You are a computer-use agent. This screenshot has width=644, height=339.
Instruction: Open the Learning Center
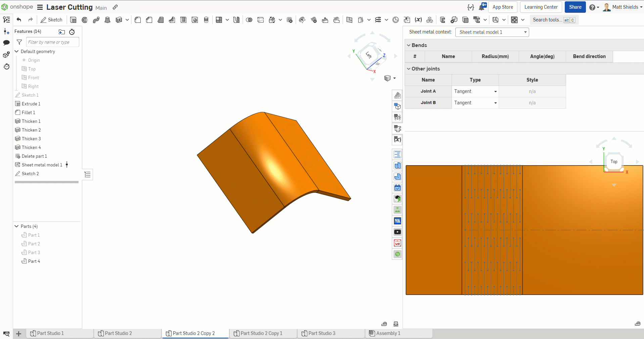541,7
